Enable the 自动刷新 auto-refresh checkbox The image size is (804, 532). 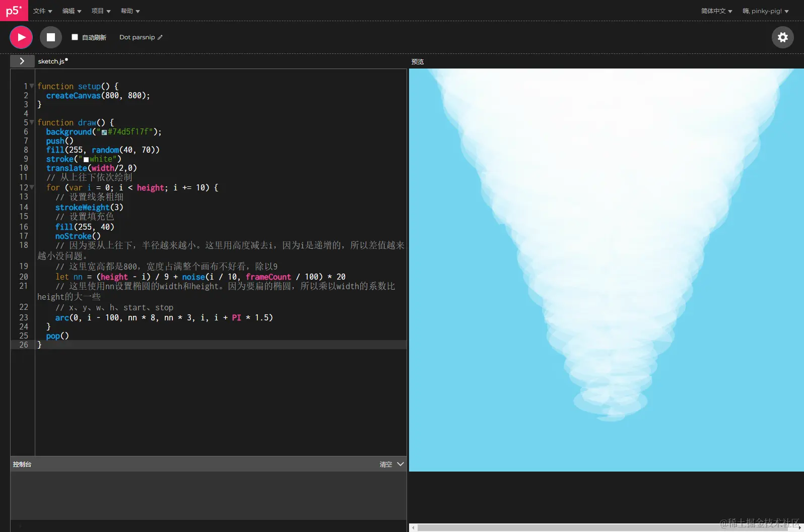coord(75,37)
